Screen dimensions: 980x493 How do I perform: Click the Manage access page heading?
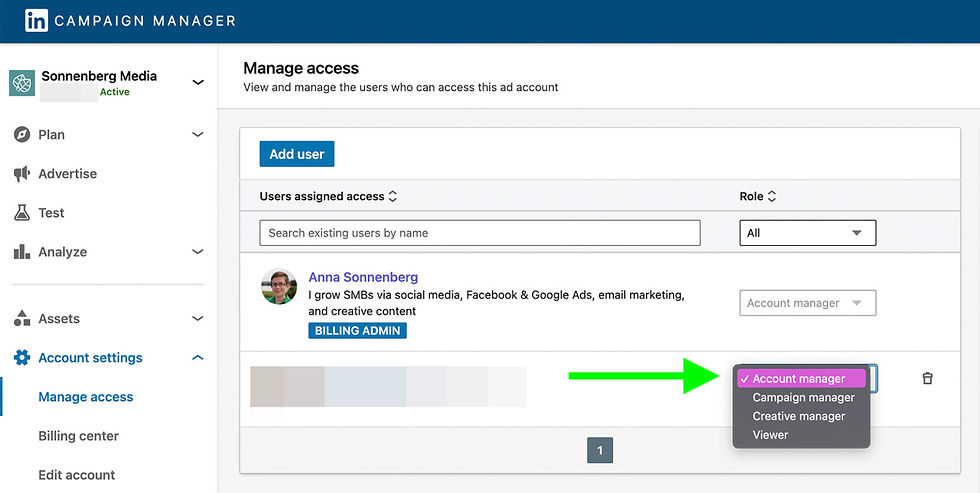pyautogui.click(x=301, y=68)
